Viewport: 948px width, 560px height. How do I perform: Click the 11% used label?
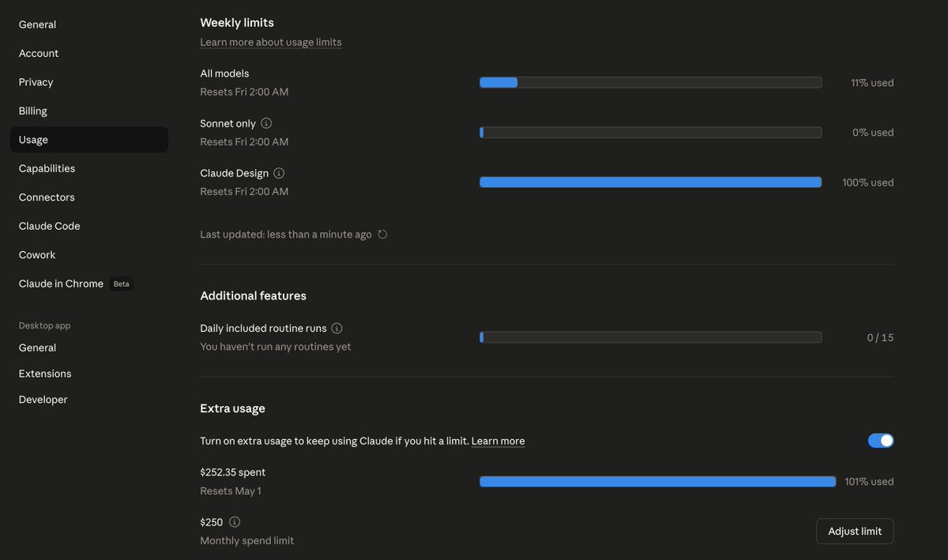click(872, 82)
